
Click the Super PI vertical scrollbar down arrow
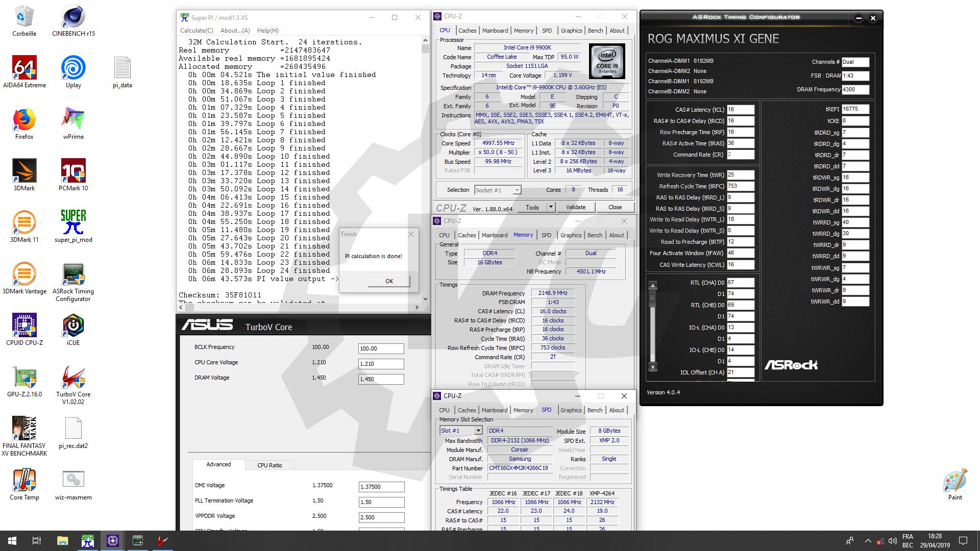click(425, 299)
